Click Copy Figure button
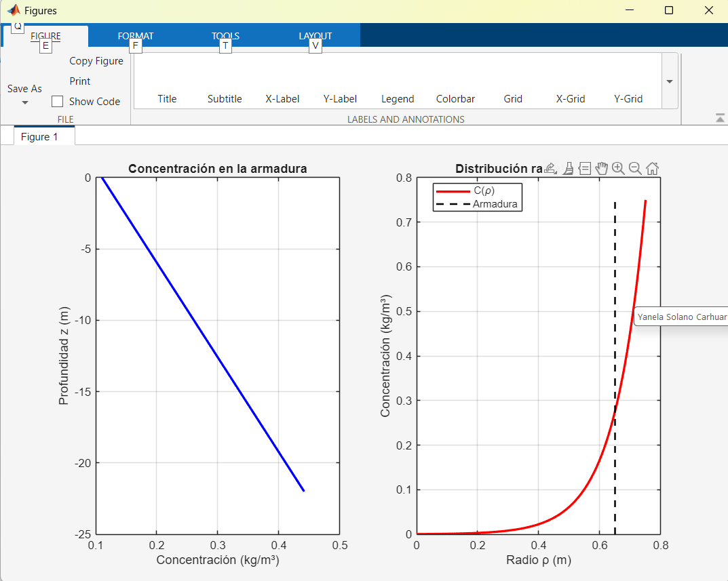Image resolution: width=728 pixels, height=581 pixels. (96, 61)
